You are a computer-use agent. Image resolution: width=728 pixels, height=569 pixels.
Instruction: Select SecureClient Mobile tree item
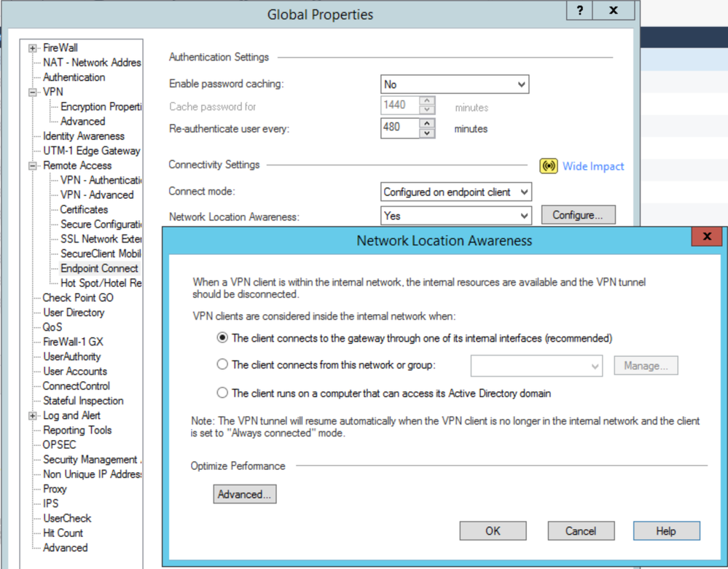coord(101,254)
